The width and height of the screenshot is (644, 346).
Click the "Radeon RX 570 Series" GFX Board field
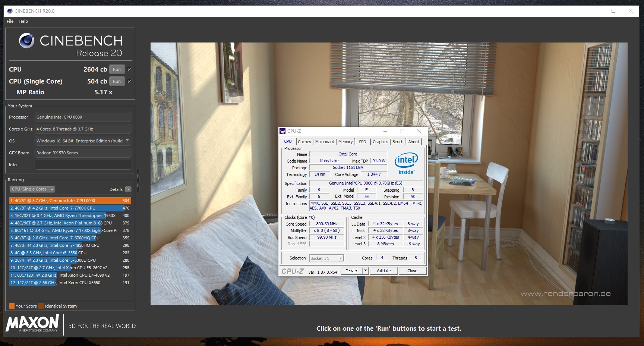coord(83,153)
